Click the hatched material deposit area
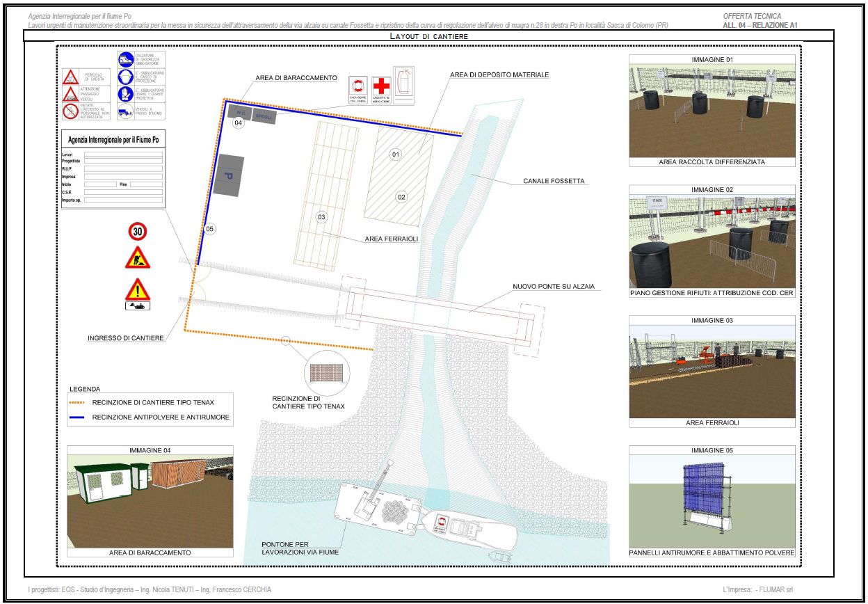The image size is (868, 604). coord(399,175)
